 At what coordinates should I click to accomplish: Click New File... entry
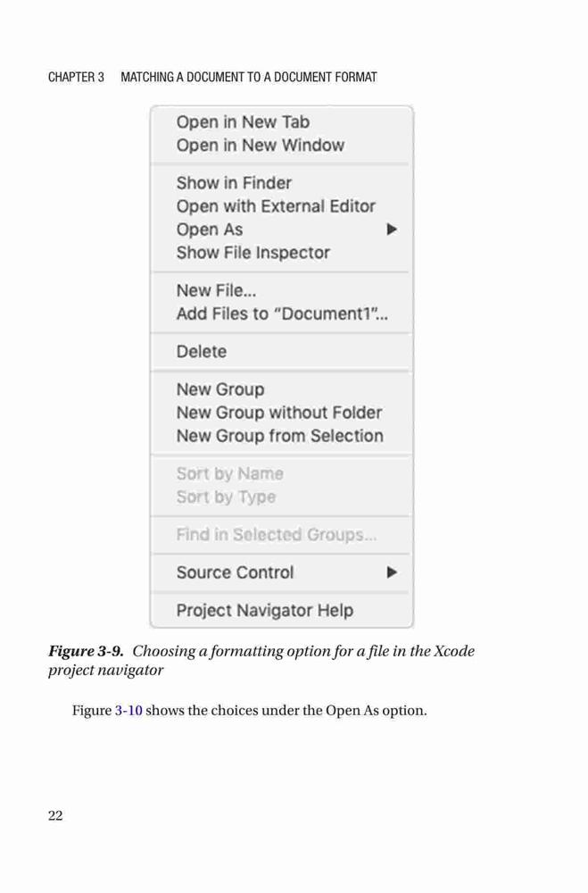click(x=281, y=290)
